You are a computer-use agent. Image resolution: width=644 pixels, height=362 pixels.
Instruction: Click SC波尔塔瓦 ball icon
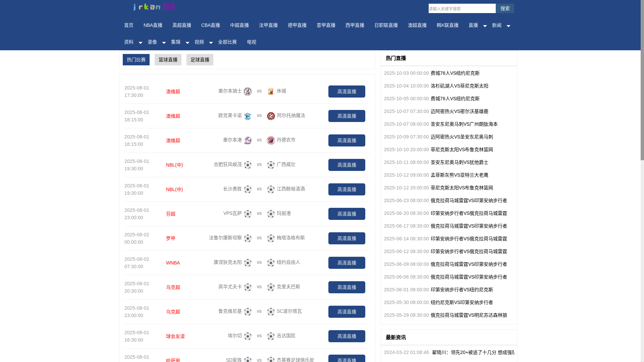[271, 312]
